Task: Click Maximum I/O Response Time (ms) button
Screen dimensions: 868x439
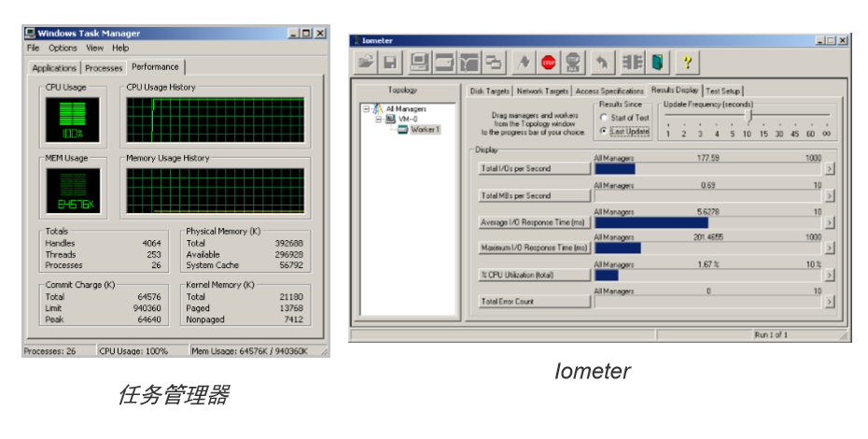Action: click(534, 248)
